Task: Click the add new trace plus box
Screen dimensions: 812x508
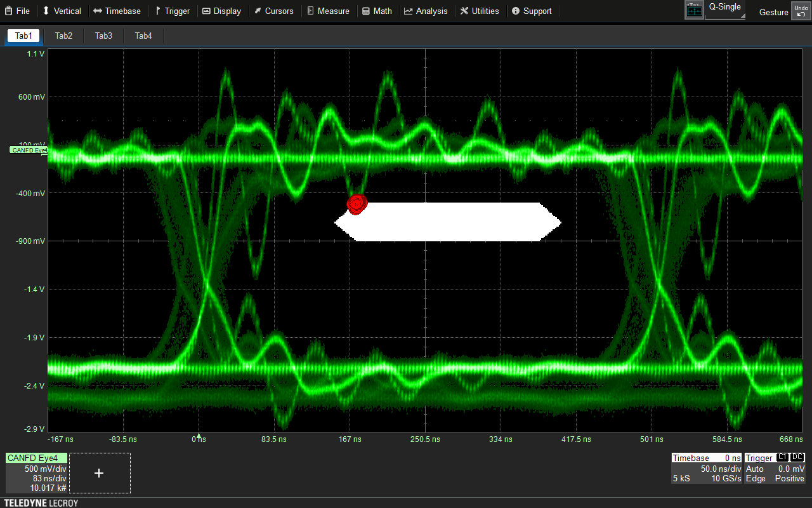Action: (x=100, y=473)
